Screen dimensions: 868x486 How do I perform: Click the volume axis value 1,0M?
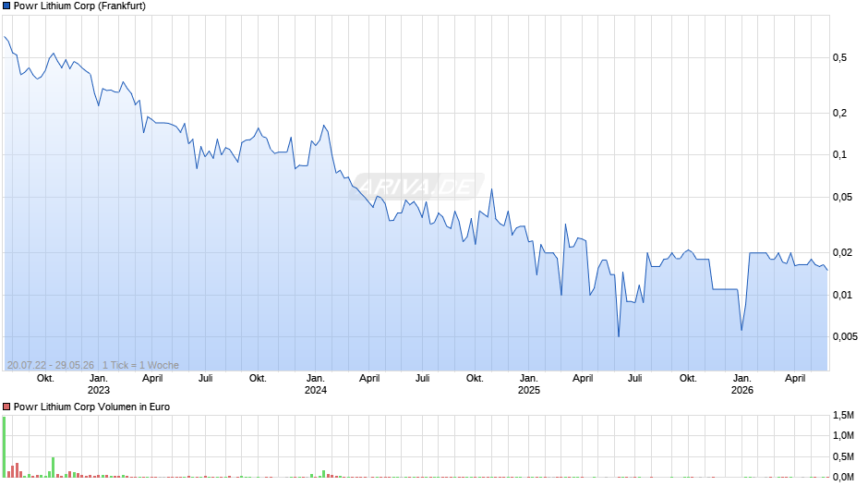843,435
